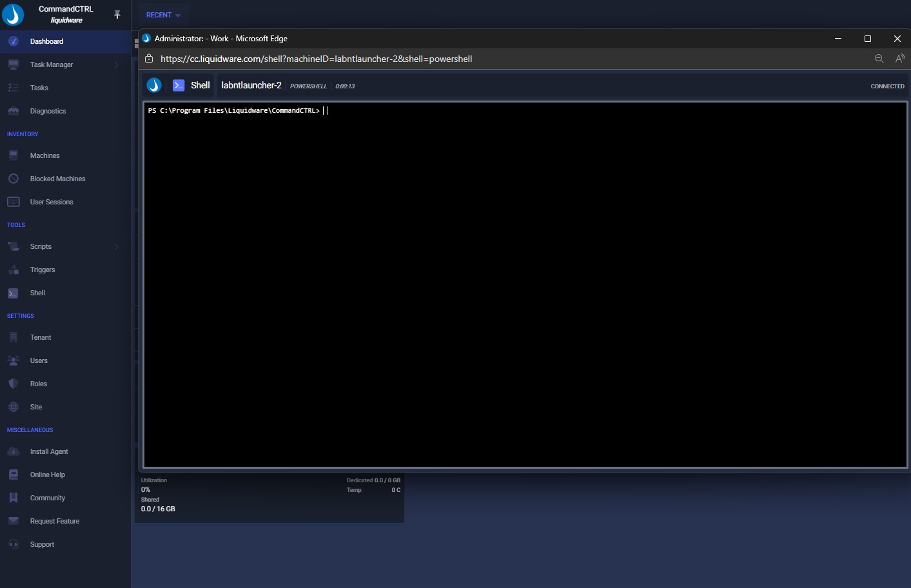Open the Blocked Machines icon

tap(13, 179)
